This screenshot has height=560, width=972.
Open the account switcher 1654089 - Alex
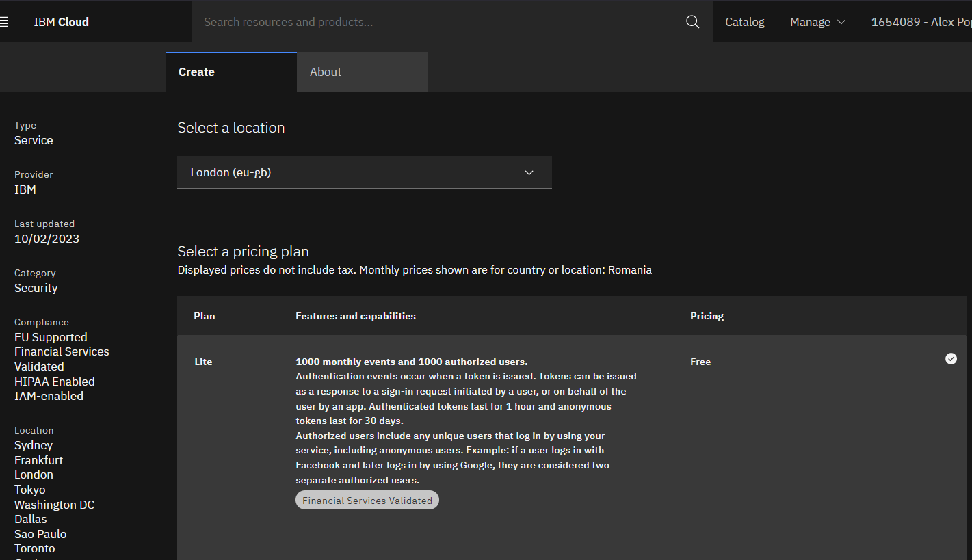[921, 22]
